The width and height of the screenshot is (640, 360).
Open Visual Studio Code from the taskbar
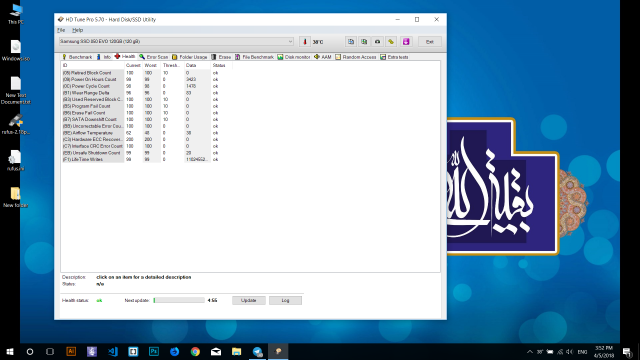(113, 351)
